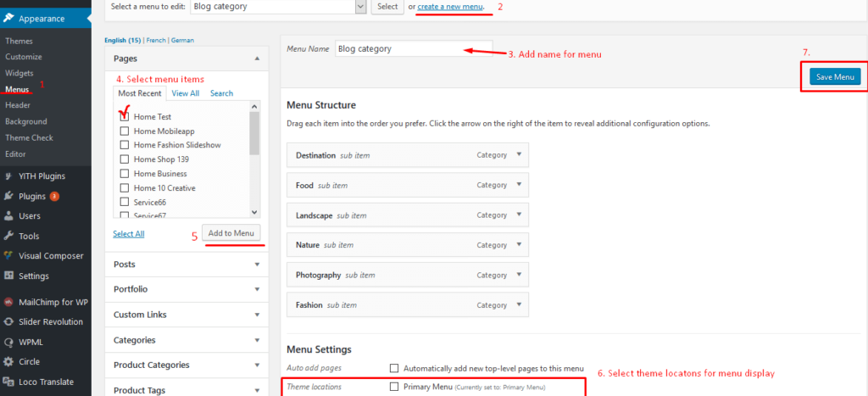Tick the Primary Menu theme location

[x=394, y=387]
